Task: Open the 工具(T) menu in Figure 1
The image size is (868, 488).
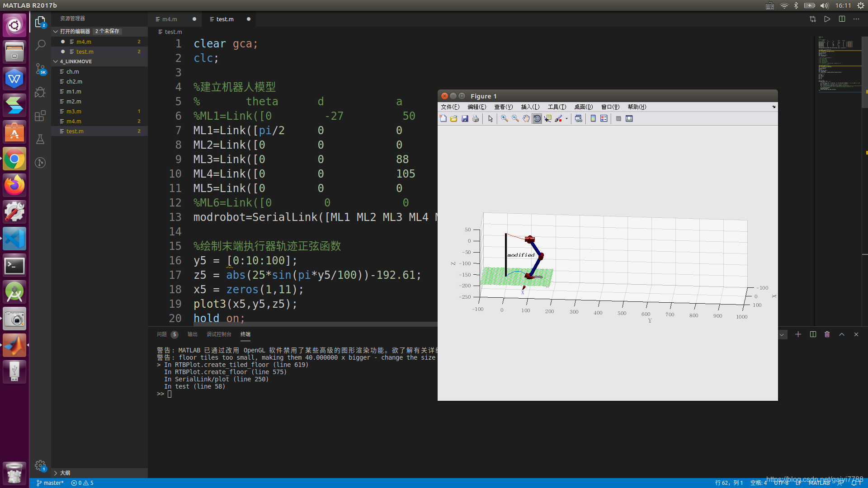Action: [x=557, y=107]
